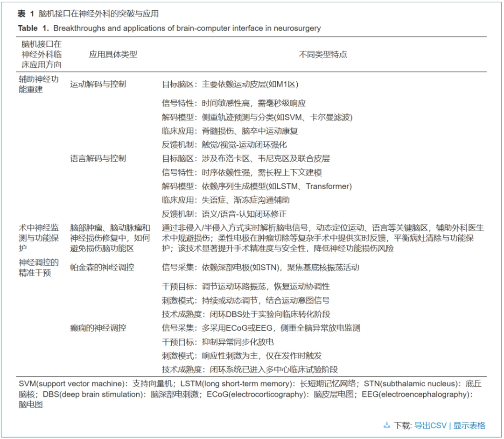Click cell 术中神经监测与功能保护
504x439 pixels.
coord(39,238)
